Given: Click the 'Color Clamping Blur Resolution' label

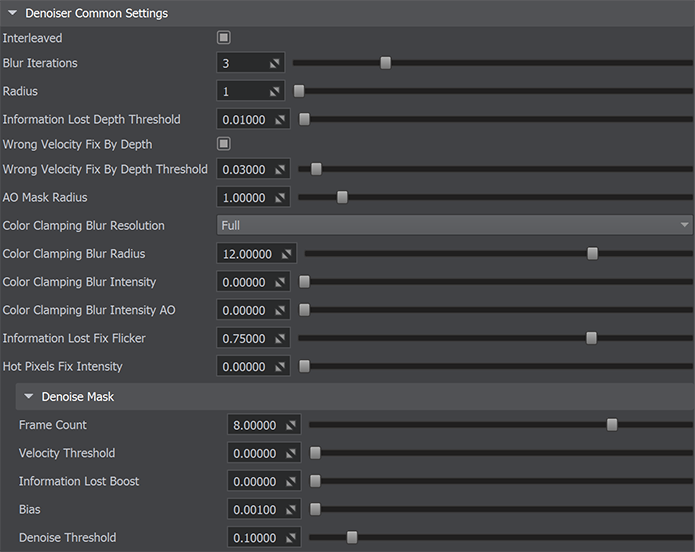Looking at the screenshot, I should click(x=83, y=226).
